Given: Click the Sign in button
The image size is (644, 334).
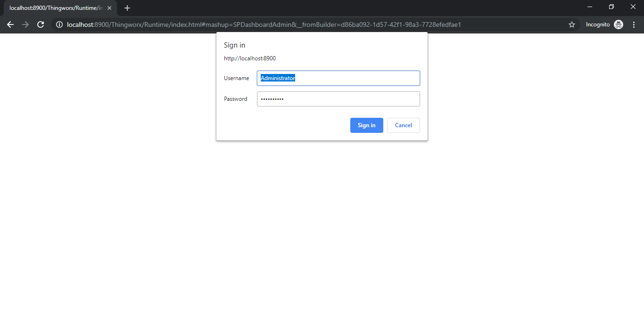Looking at the screenshot, I should tap(366, 125).
